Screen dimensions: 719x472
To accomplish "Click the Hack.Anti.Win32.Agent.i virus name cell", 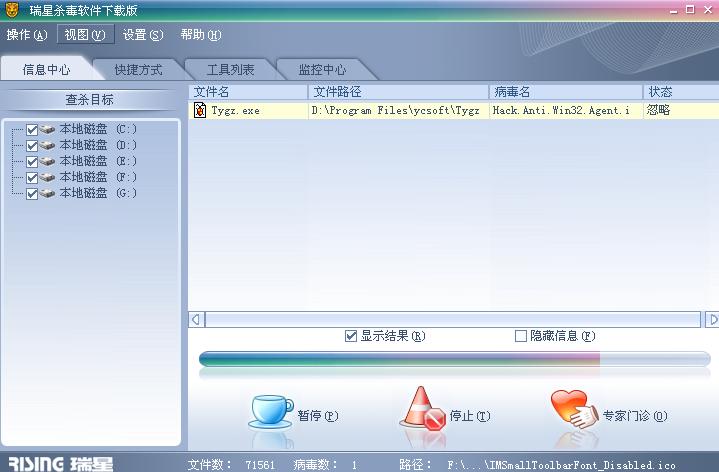I will point(566,111).
